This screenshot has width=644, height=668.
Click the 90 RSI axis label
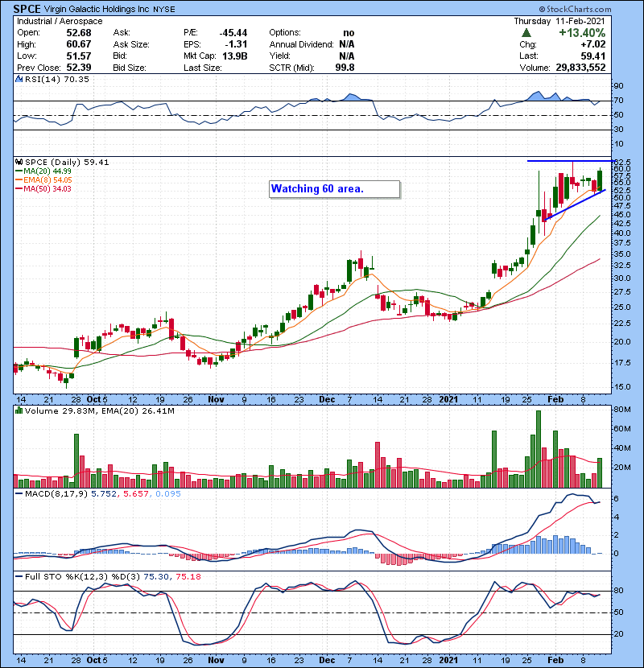click(x=618, y=85)
